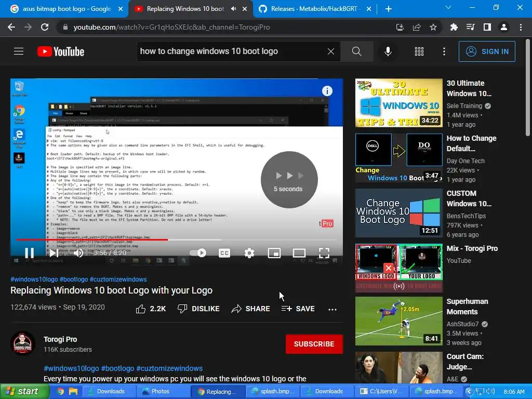Launch Chrome from quick launch icon
Image resolution: width=532 pixels, height=399 pixels.
pyautogui.click(x=61, y=391)
